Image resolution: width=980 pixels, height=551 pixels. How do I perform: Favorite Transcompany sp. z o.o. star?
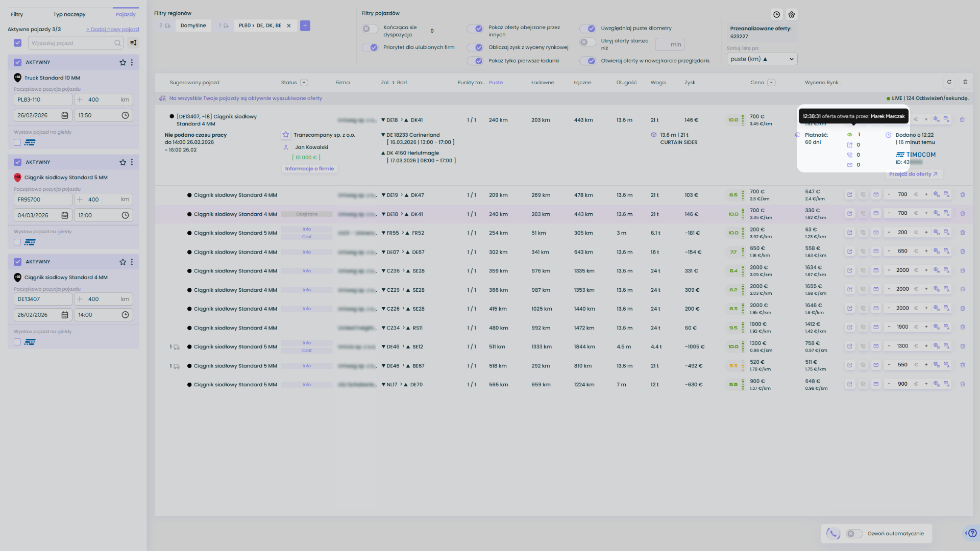pos(286,135)
